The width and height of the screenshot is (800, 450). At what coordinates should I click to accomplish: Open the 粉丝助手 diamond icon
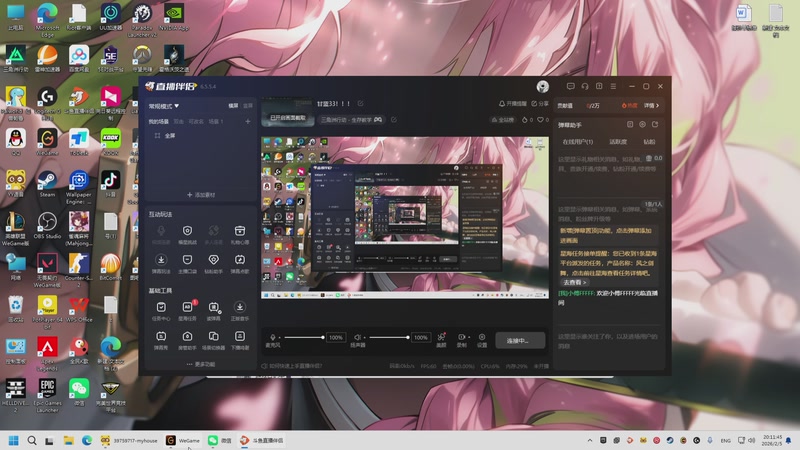coord(213,264)
